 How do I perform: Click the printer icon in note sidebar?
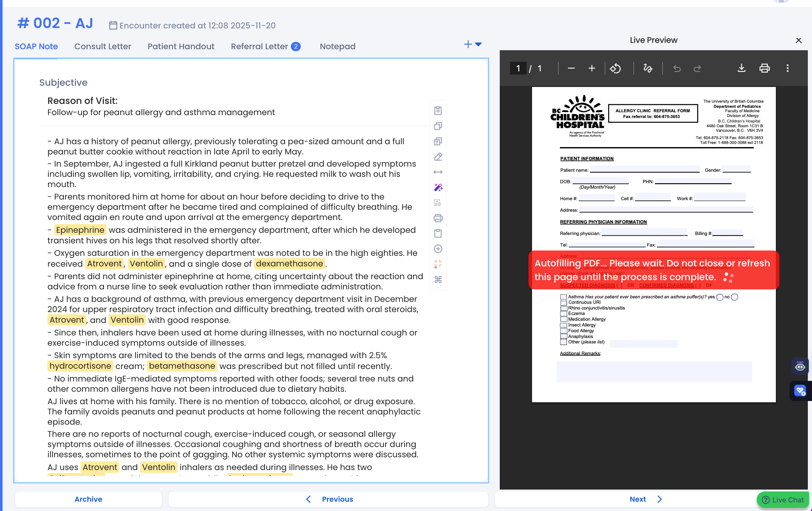pos(438,218)
